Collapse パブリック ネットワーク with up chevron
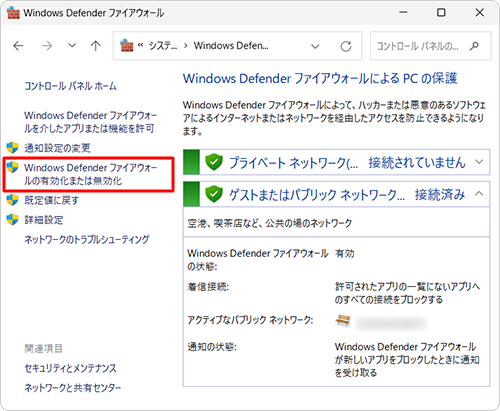The width and height of the screenshot is (500, 411). pyautogui.click(x=479, y=194)
